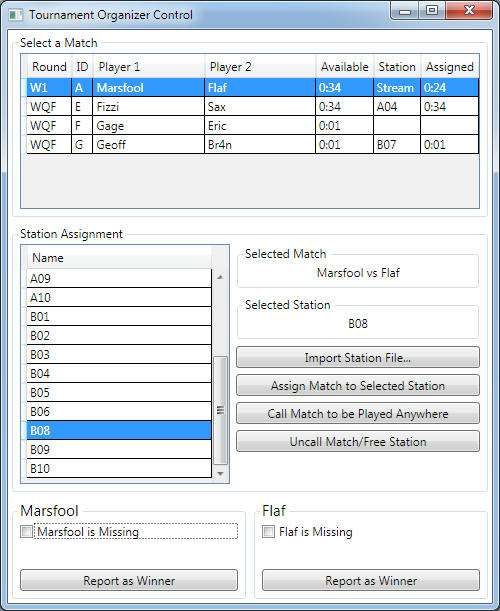Maximize the Tournament Organizer window
Image resolution: width=500 pixels, height=611 pixels.
pyautogui.click(x=432, y=10)
